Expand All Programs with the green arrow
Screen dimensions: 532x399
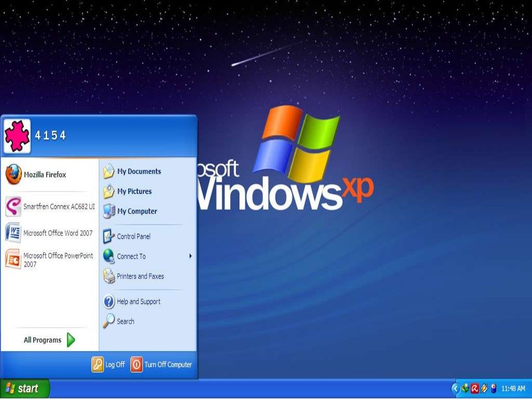coord(49,340)
